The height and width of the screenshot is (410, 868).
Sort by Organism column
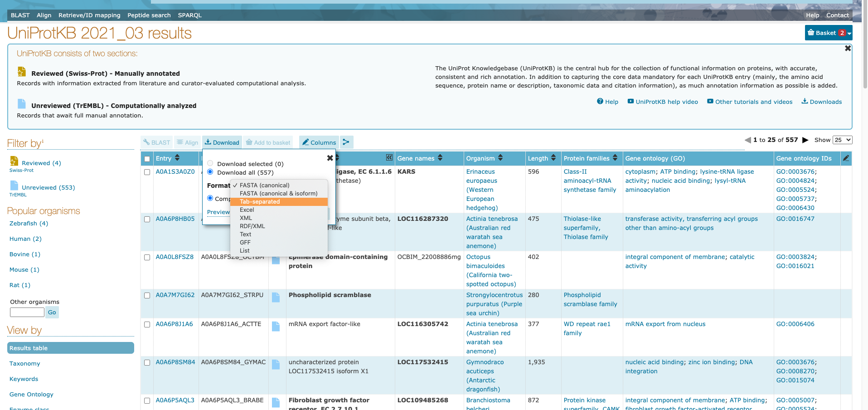(500, 158)
